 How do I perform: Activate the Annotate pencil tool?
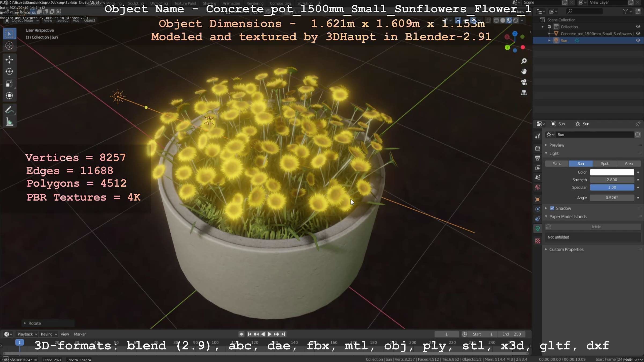click(9, 110)
